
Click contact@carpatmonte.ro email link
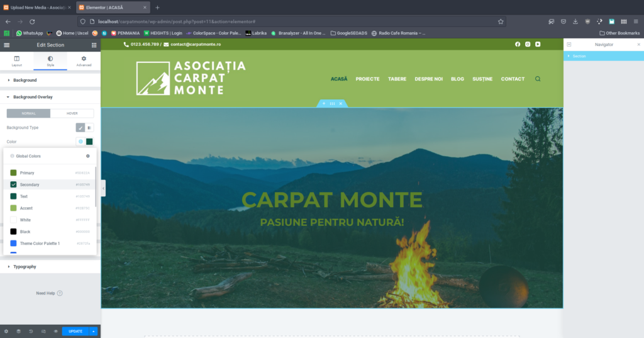point(196,45)
